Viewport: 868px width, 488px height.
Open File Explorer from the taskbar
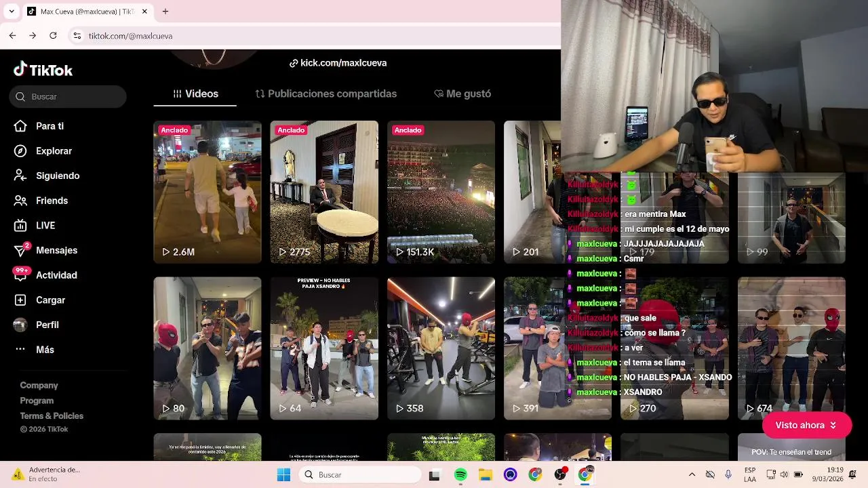[486, 474]
